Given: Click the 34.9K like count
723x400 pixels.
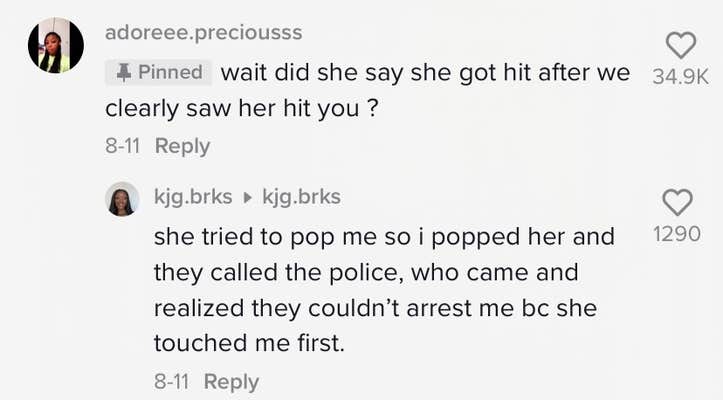Looking at the screenshot, I should [x=680, y=76].
